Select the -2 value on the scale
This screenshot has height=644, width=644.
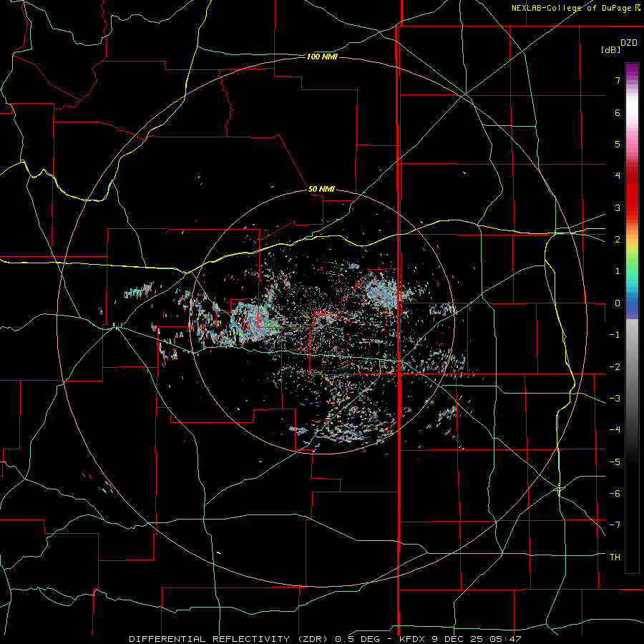point(615,366)
